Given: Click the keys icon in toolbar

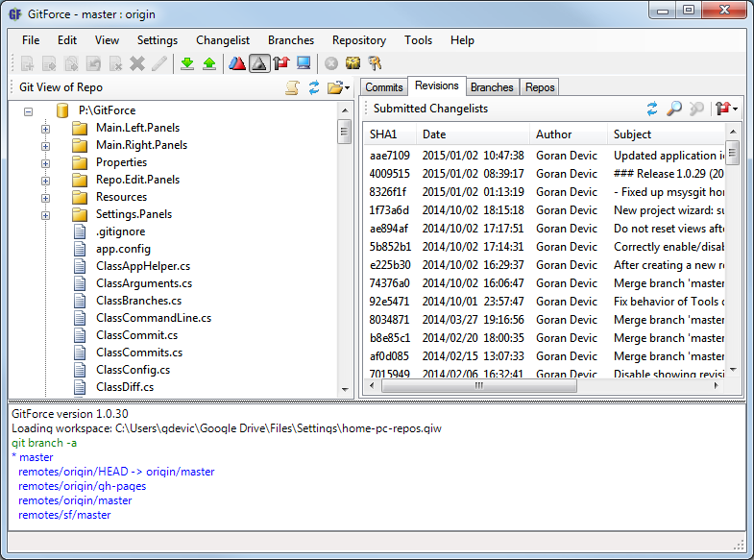Looking at the screenshot, I should pyautogui.click(x=375, y=63).
